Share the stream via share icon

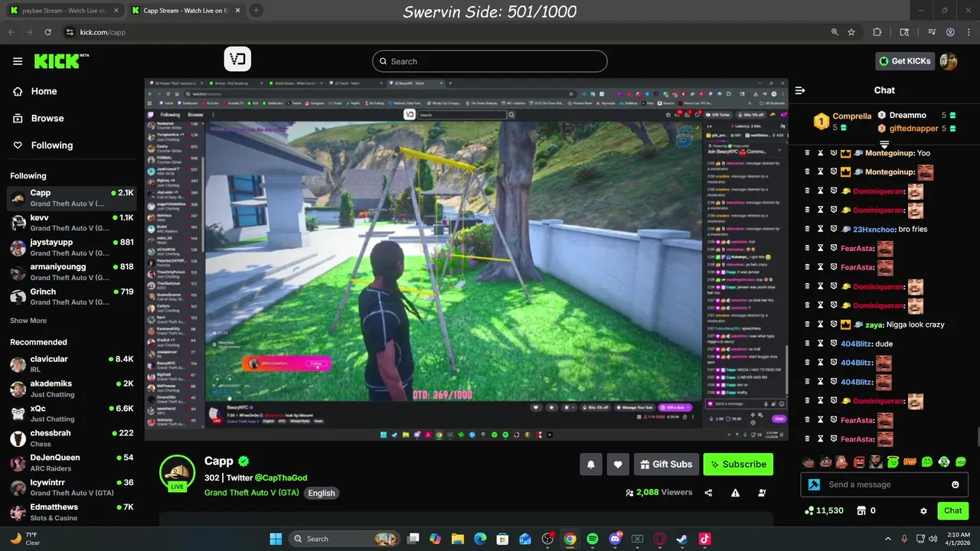click(x=708, y=493)
